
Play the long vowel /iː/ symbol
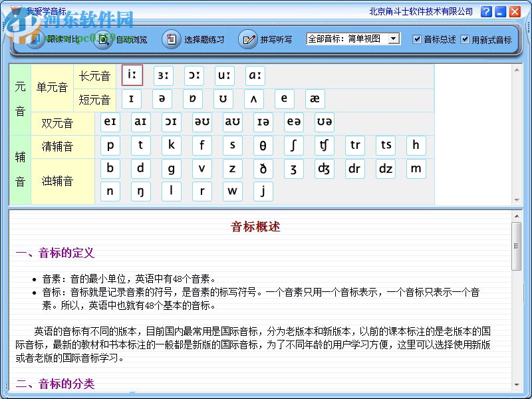tap(132, 75)
